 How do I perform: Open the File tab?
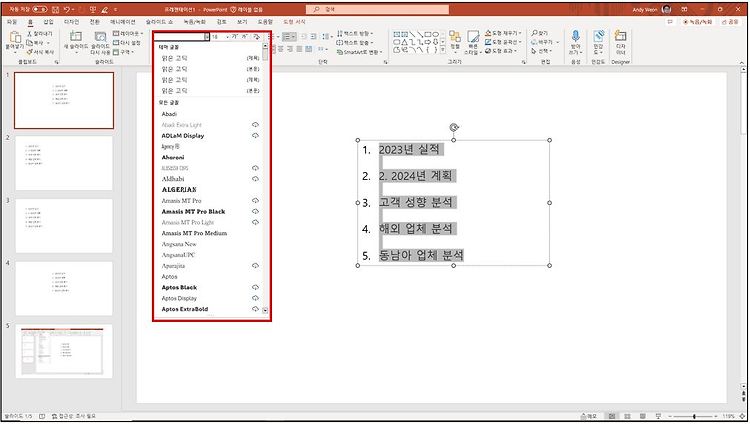point(12,22)
